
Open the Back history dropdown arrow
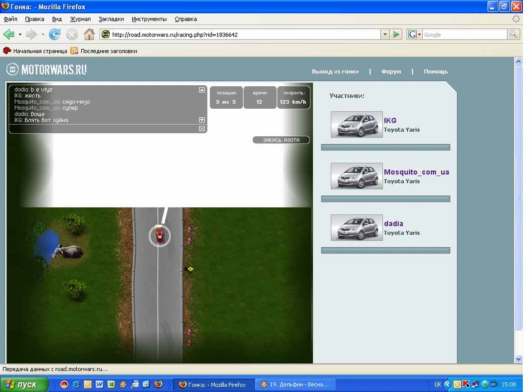(20, 34)
